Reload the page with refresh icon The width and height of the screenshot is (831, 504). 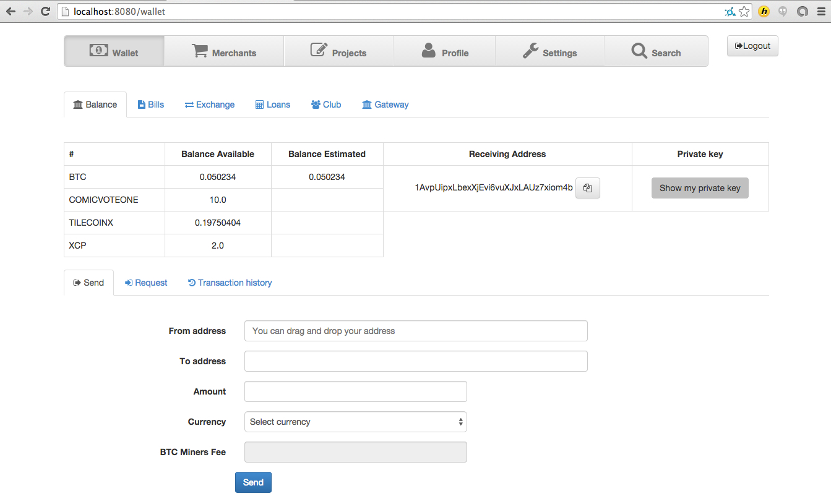tap(45, 11)
